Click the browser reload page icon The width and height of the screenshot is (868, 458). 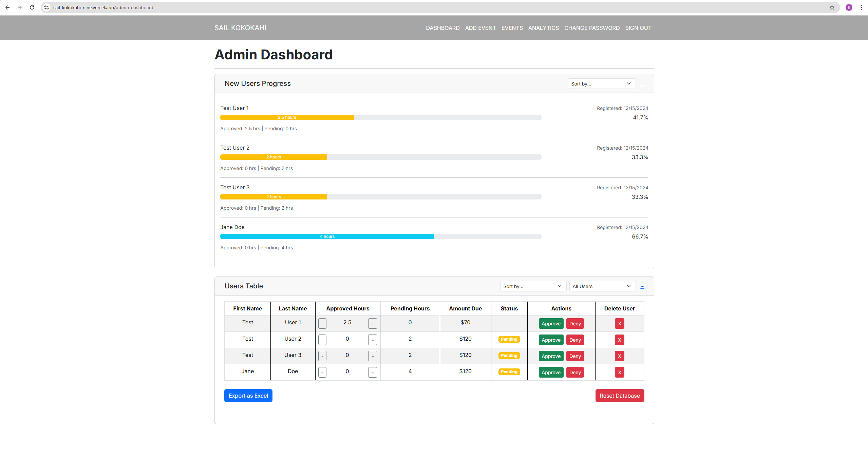click(32, 7)
